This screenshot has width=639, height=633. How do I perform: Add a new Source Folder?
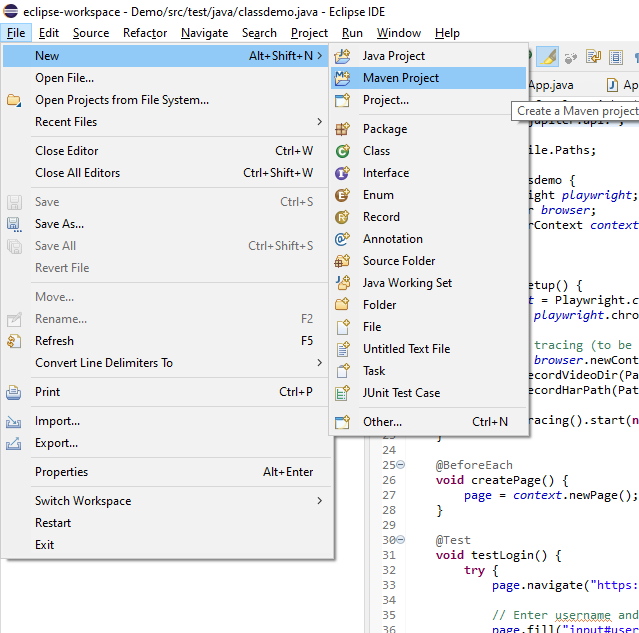point(428,261)
